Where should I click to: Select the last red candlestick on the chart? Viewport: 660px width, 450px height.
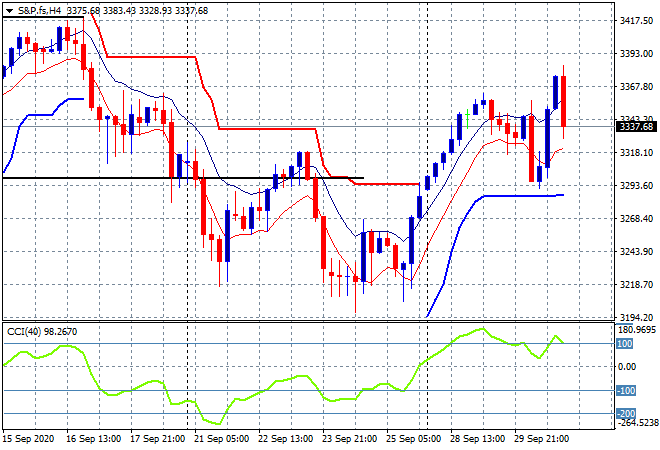tap(563, 101)
